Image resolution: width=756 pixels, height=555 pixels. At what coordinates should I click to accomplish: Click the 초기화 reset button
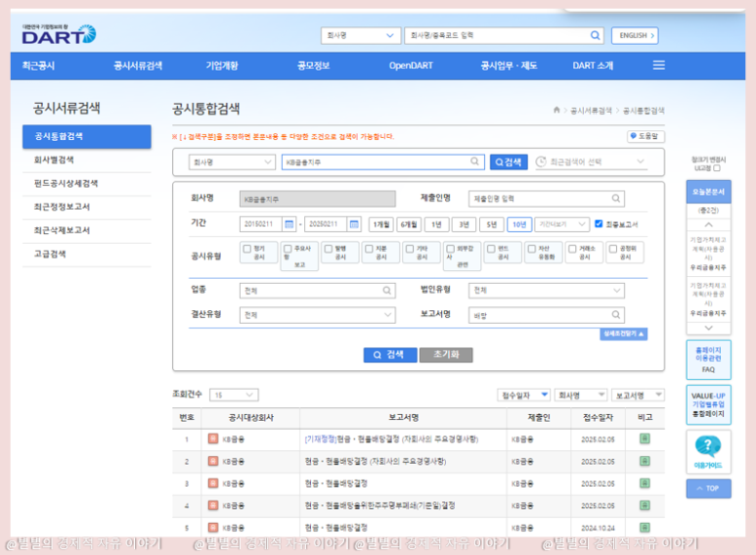click(446, 354)
